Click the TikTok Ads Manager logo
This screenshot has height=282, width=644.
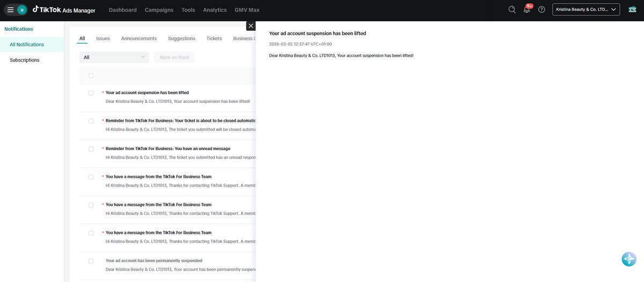click(64, 10)
